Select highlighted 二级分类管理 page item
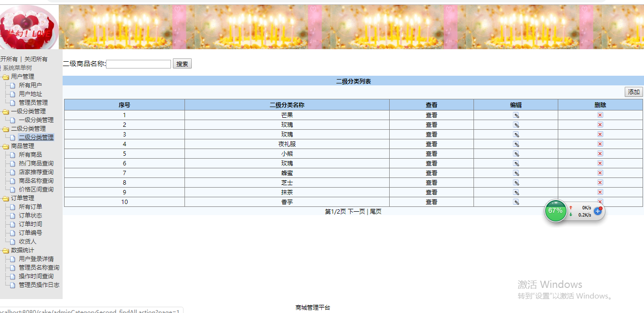 [36, 137]
